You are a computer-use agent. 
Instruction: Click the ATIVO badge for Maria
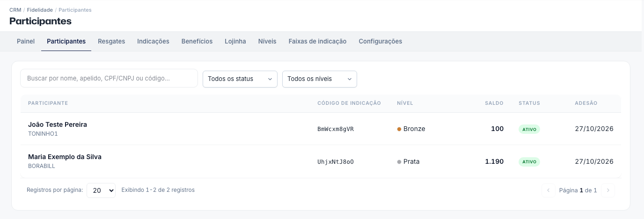point(529,162)
